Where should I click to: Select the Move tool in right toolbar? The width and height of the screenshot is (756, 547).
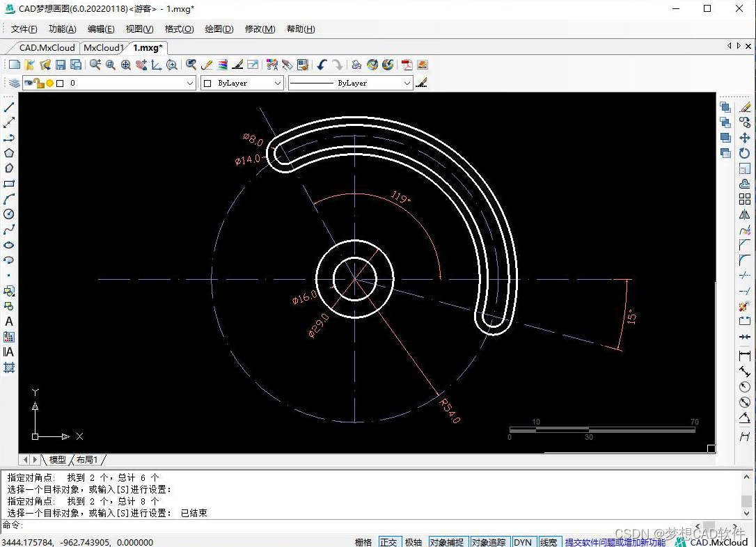tap(744, 138)
